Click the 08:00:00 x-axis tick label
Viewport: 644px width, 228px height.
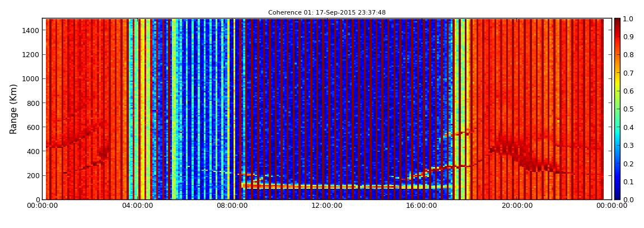[x=232, y=206]
